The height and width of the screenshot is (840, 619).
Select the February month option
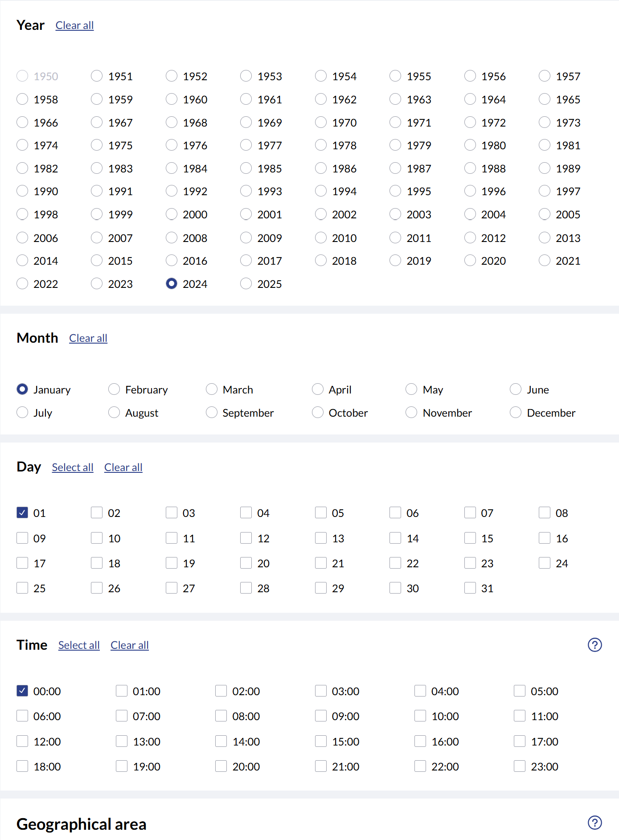114,389
